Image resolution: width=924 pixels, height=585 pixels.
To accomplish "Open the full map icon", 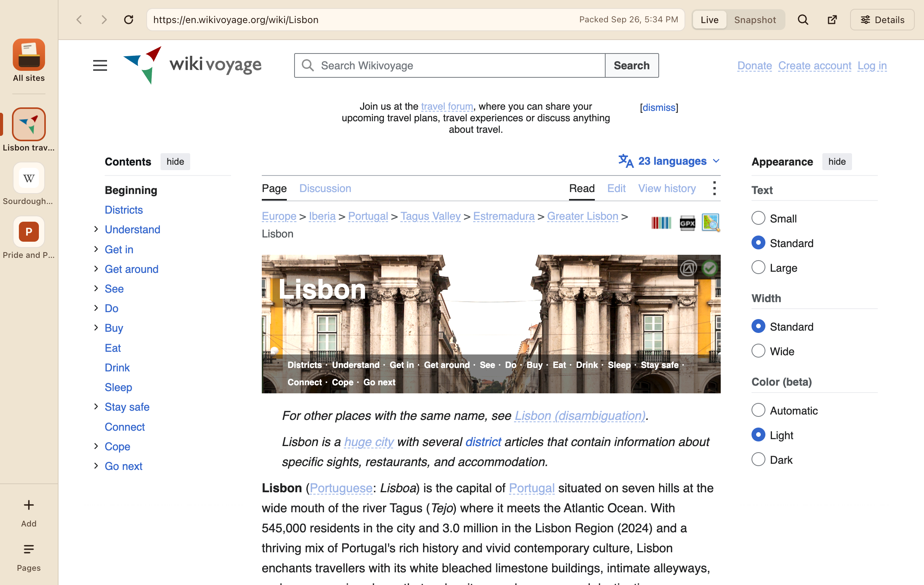I will click(x=711, y=223).
